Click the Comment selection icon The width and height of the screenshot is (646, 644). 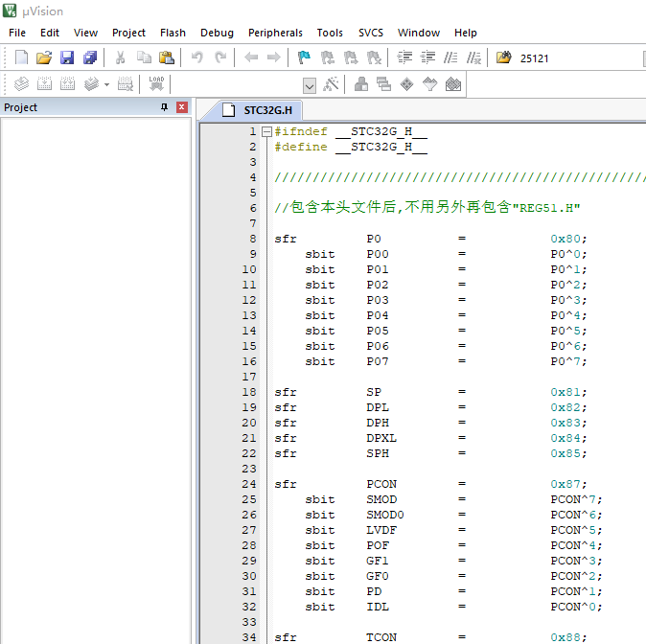click(x=450, y=57)
